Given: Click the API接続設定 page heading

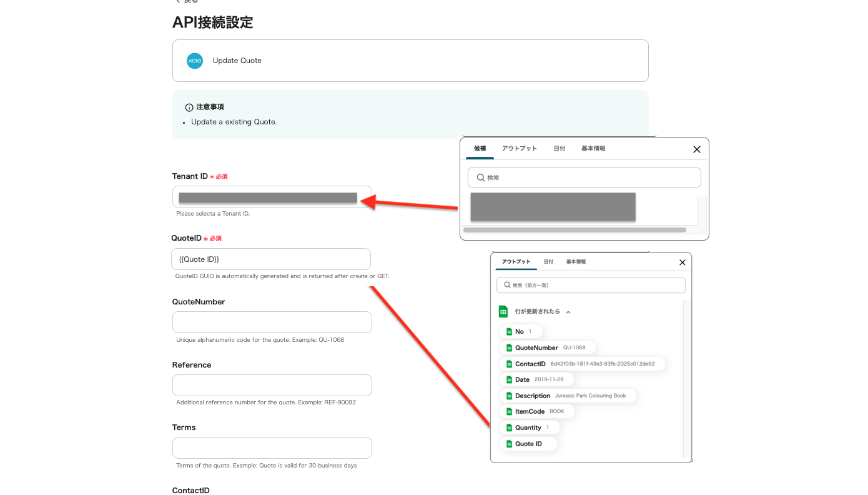Looking at the screenshot, I should [x=213, y=22].
